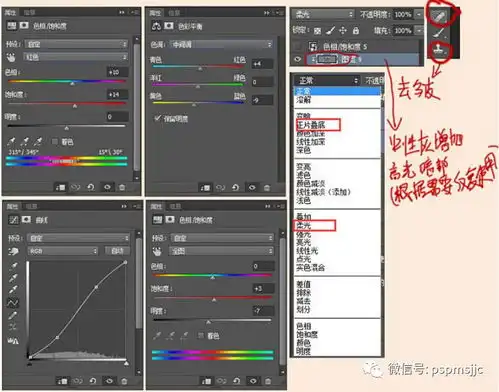Click clip-to-layer icon in Color Balance panel
The image size is (499, 392).
coord(205,188)
